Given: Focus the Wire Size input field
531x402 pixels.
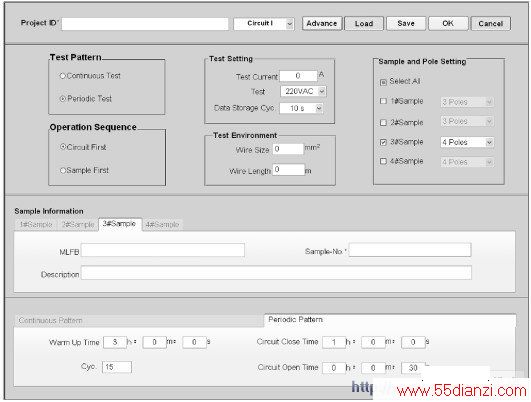Looking at the screenshot, I should 288,149.
